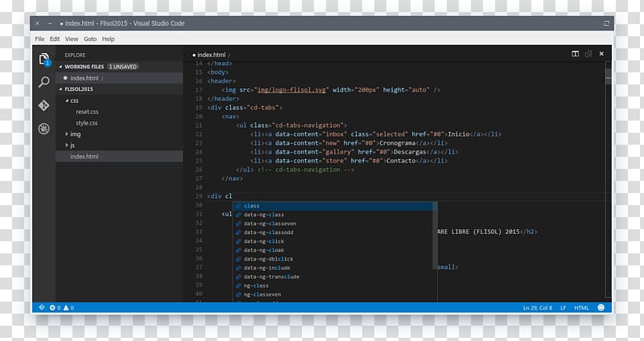This screenshot has width=644, height=341.
Task: Click the "cd-tabs-navigation" comment on line 26
Action: 306,170
